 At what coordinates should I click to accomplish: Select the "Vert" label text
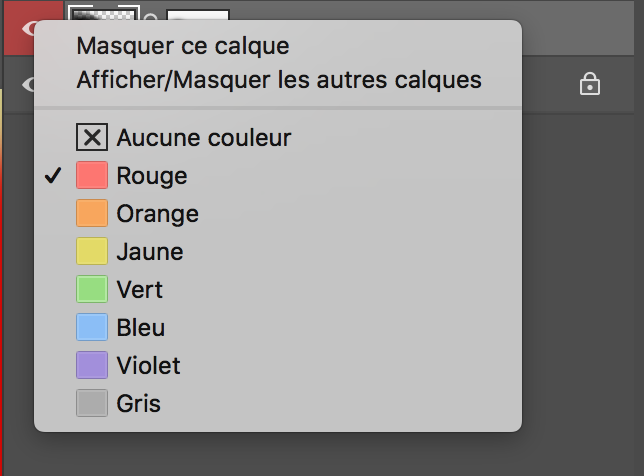pyautogui.click(x=139, y=290)
